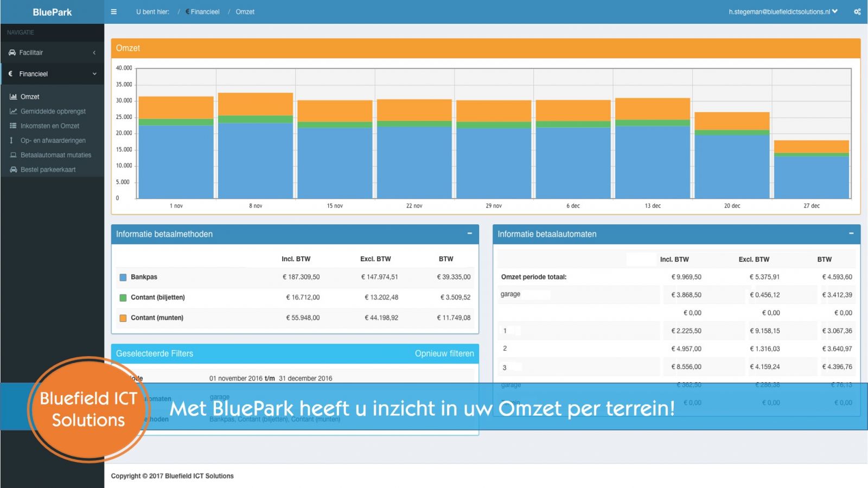This screenshot has height=488, width=868.
Task: Click row 2 value € 4.957,00
Action: pos(686,349)
